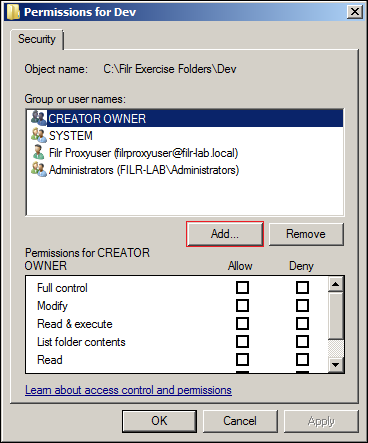Open Learn about access control and permissions link
This screenshot has width=368, height=443.
pos(128,390)
